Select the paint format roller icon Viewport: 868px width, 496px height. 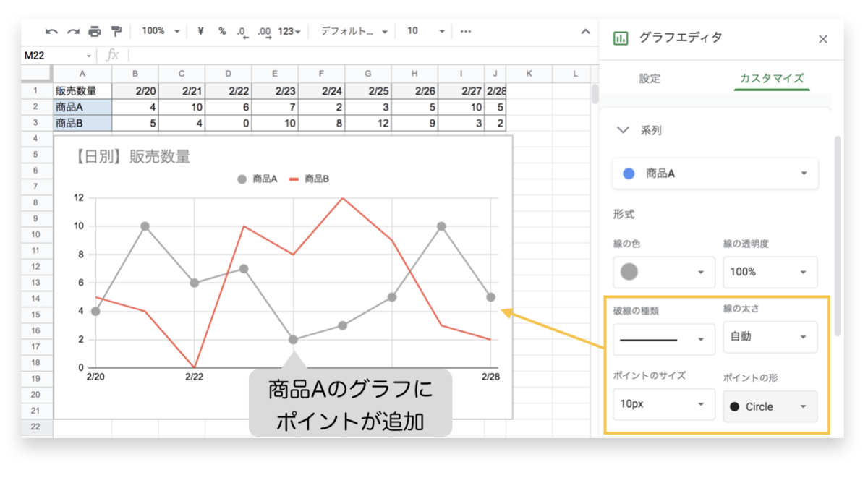pyautogui.click(x=116, y=31)
